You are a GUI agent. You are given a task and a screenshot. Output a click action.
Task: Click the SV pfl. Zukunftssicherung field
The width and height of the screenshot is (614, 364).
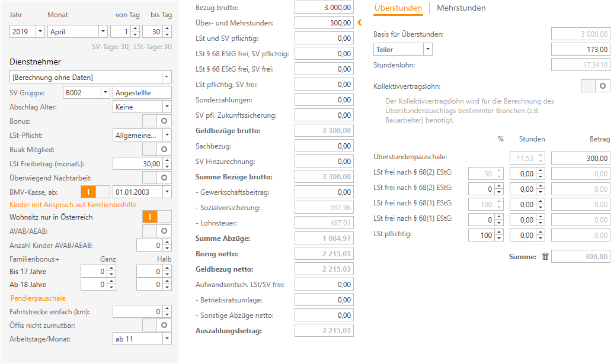click(x=324, y=115)
